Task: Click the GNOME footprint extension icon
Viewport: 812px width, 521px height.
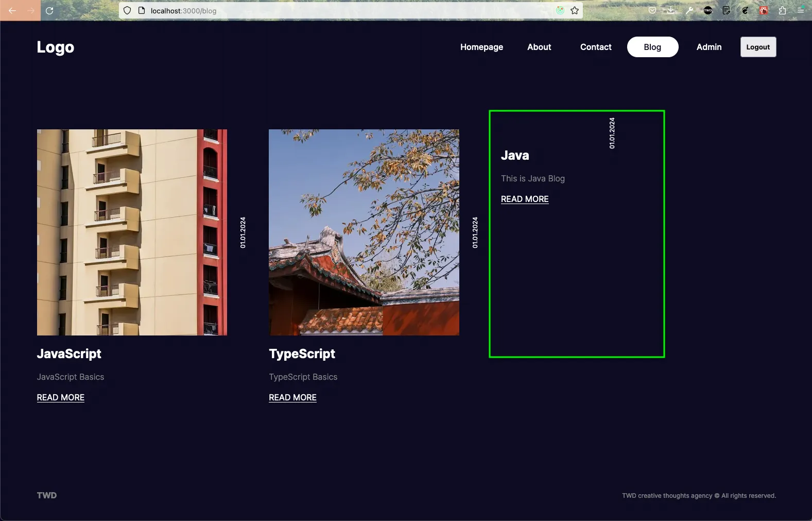Action: click(745, 10)
